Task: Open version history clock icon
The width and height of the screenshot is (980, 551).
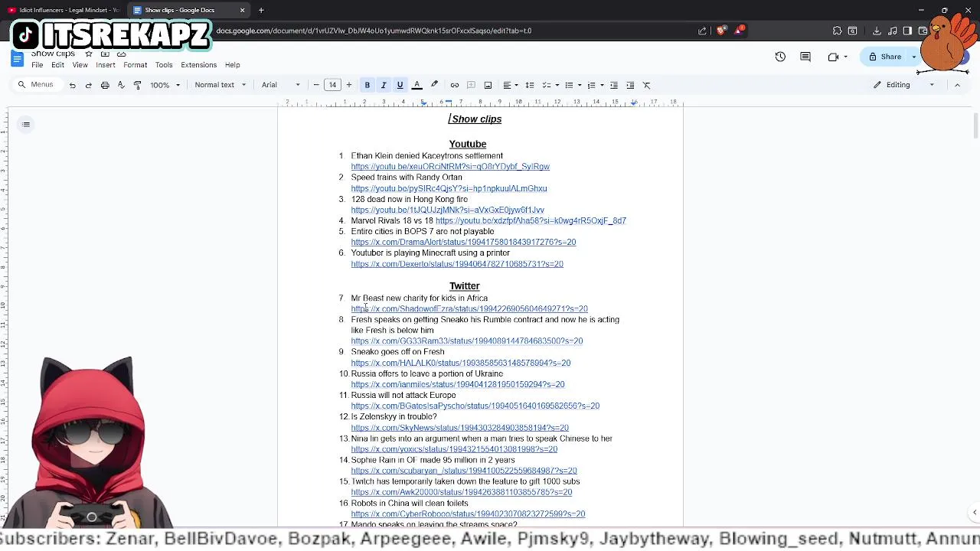Action: 780,57
